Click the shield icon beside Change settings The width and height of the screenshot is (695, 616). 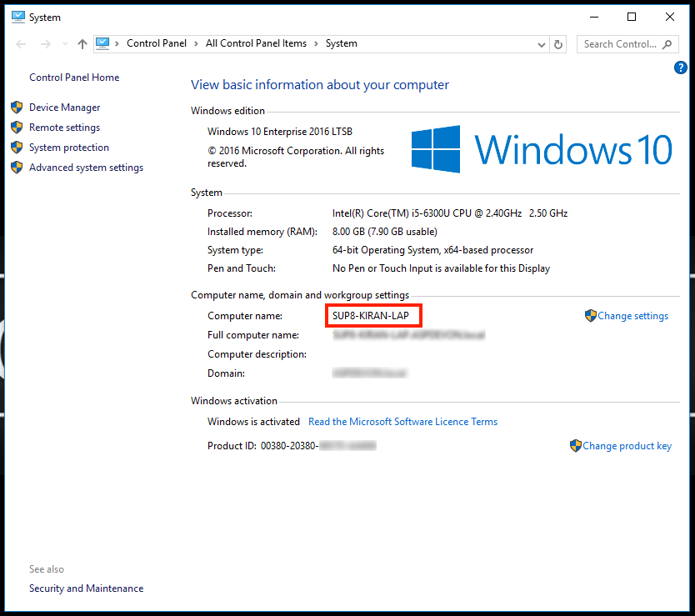(591, 315)
